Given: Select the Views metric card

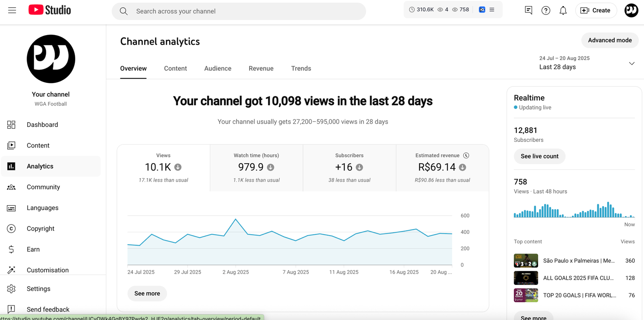Looking at the screenshot, I should tap(163, 168).
